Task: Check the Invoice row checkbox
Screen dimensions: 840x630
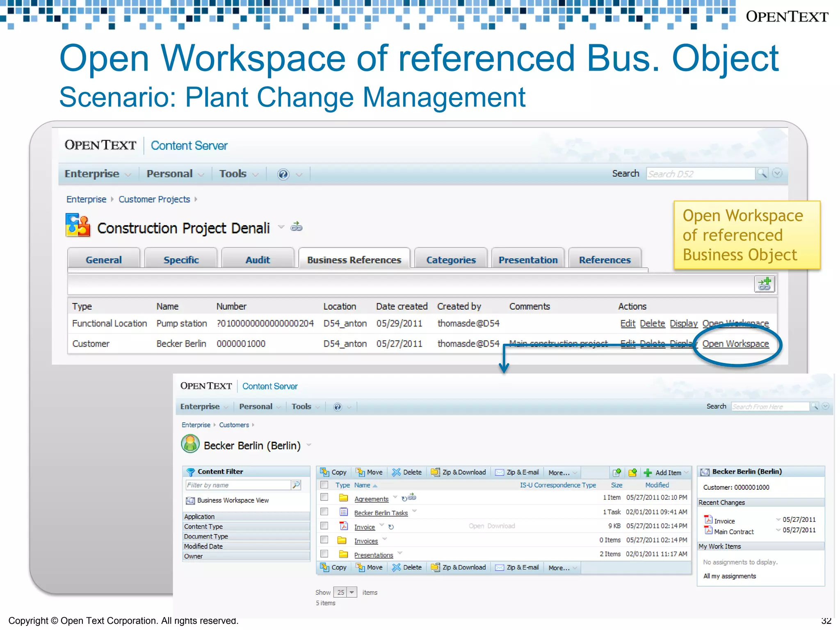Action: click(x=324, y=525)
